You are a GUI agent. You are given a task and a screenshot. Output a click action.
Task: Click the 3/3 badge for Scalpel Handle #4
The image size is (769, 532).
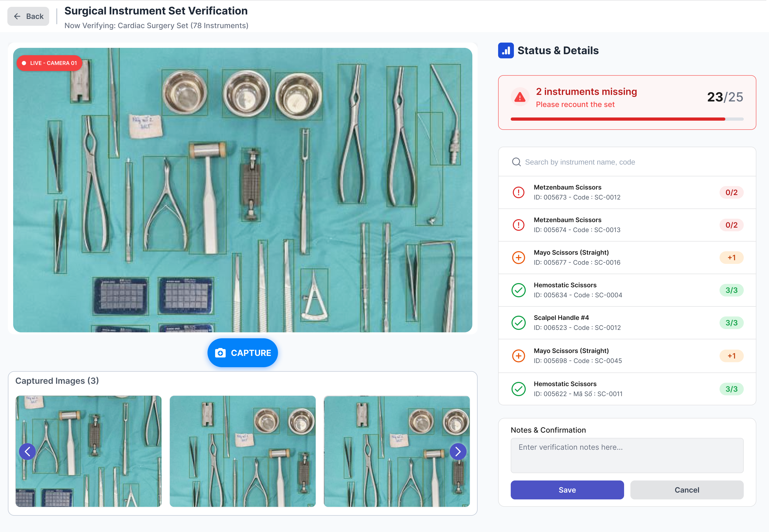pyautogui.click(x=731, y=323)
